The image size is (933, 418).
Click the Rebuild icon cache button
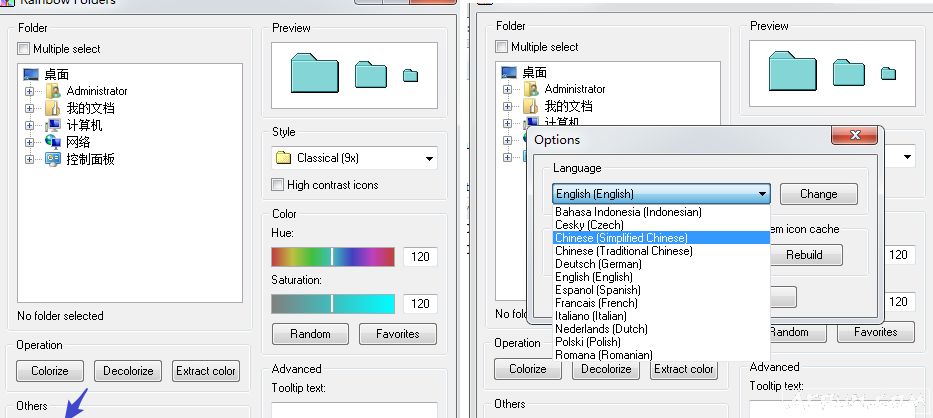[x=806, y=255]
